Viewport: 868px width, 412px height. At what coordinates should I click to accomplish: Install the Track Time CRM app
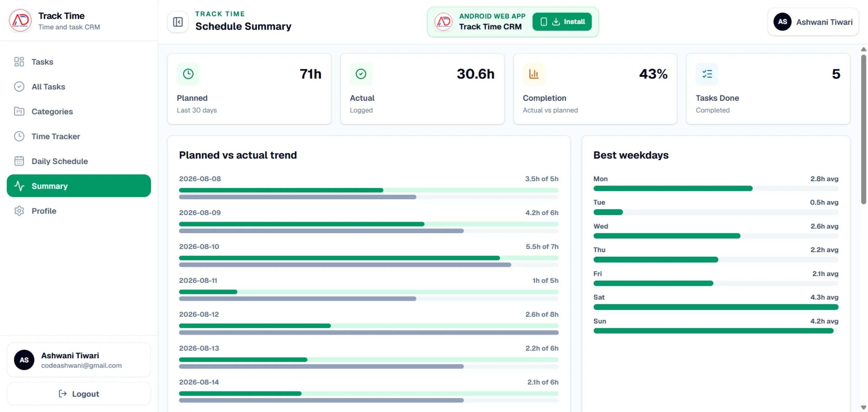pyautogui.click(x=562, y=22)
